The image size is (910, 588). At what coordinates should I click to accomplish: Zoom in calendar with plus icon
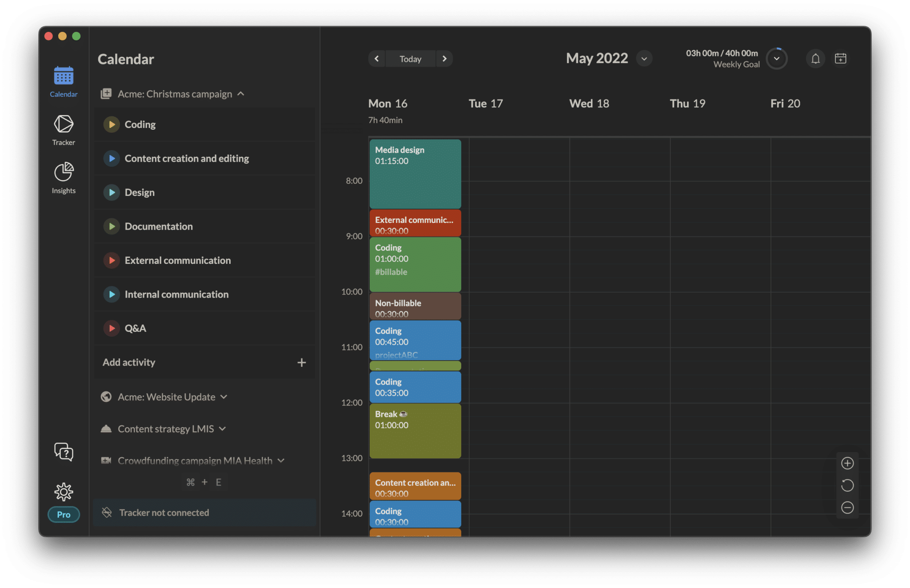coord(847,463)
